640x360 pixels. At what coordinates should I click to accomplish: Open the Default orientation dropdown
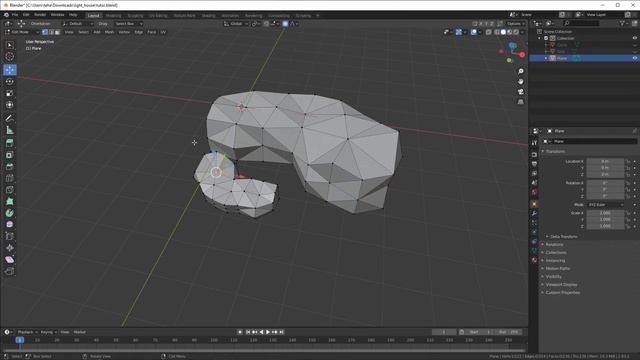tap(78, 24)
